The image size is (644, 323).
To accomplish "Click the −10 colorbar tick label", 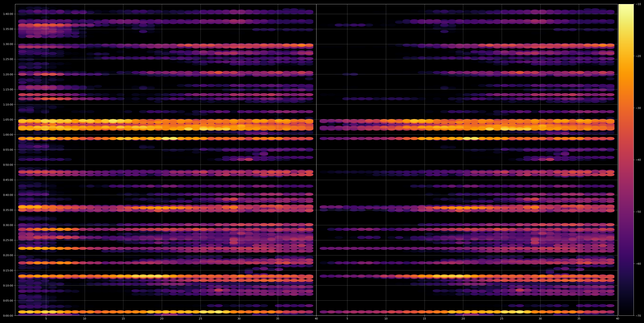I will (x=638, y=4).
